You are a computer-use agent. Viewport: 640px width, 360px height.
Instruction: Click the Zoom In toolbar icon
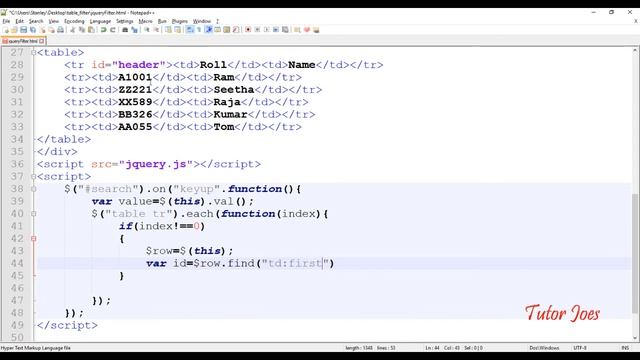click(147, 30)
